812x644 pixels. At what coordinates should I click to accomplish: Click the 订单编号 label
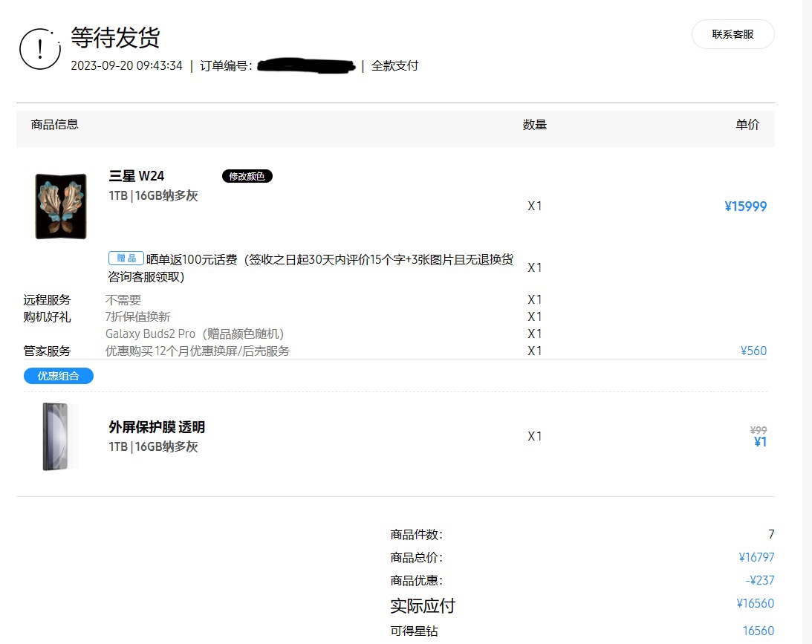(x=226, y=66)
